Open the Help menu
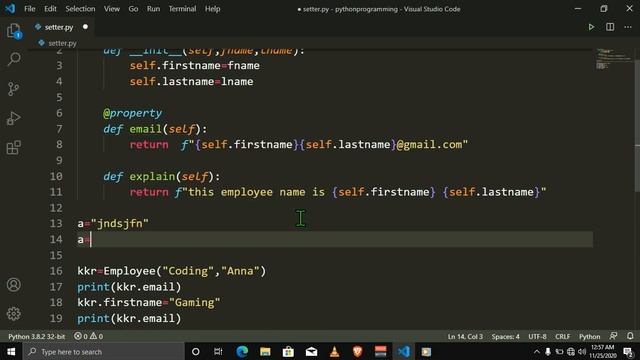Image resolution: width=640 pixels, height=360 pixels. pos(212,9)
